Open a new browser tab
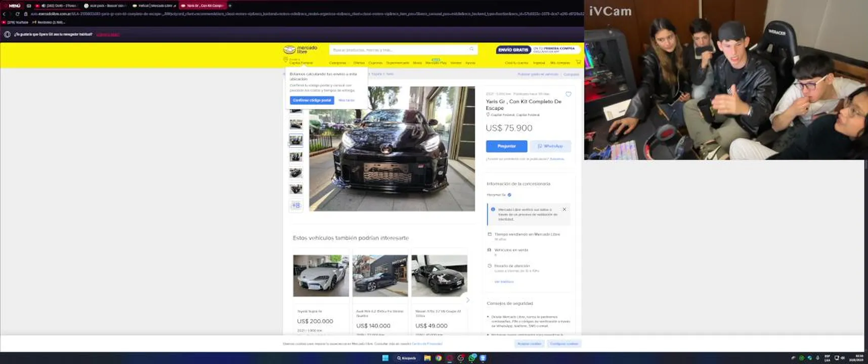 (x=230, y=6)
